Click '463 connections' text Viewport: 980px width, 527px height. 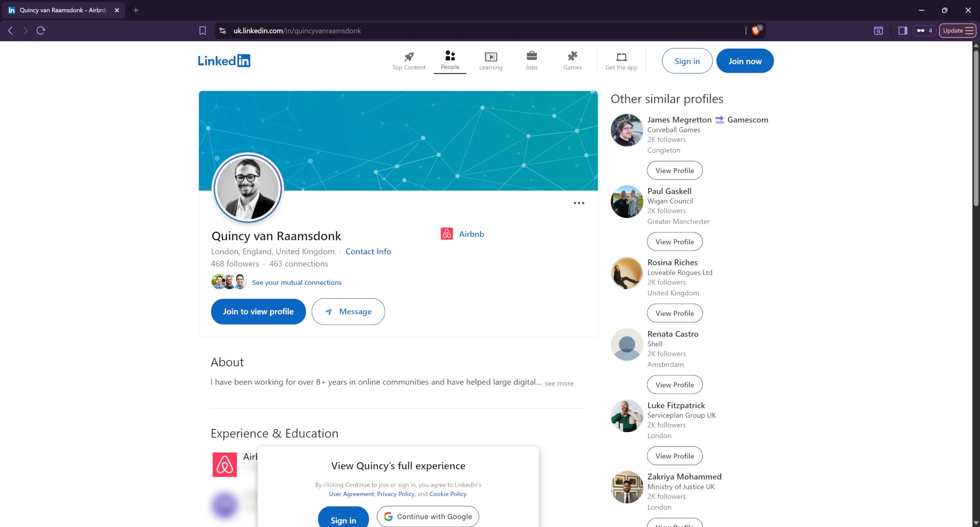click(x=299, y=264)
